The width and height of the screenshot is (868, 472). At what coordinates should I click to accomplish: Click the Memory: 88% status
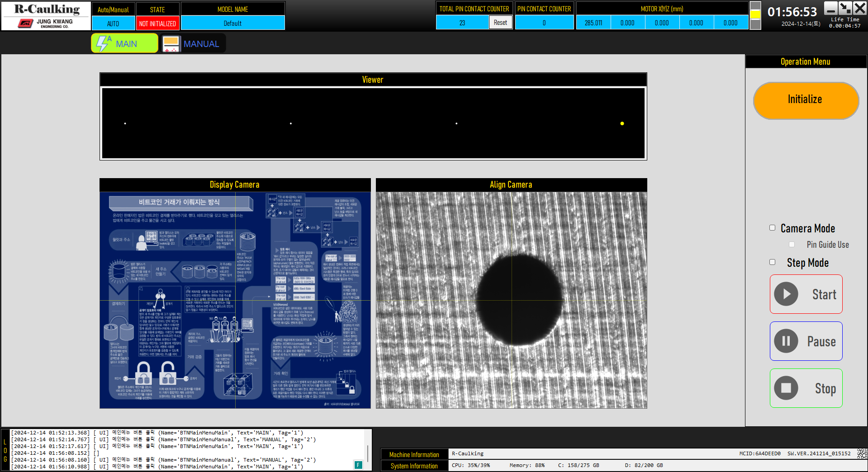point(527,465)
